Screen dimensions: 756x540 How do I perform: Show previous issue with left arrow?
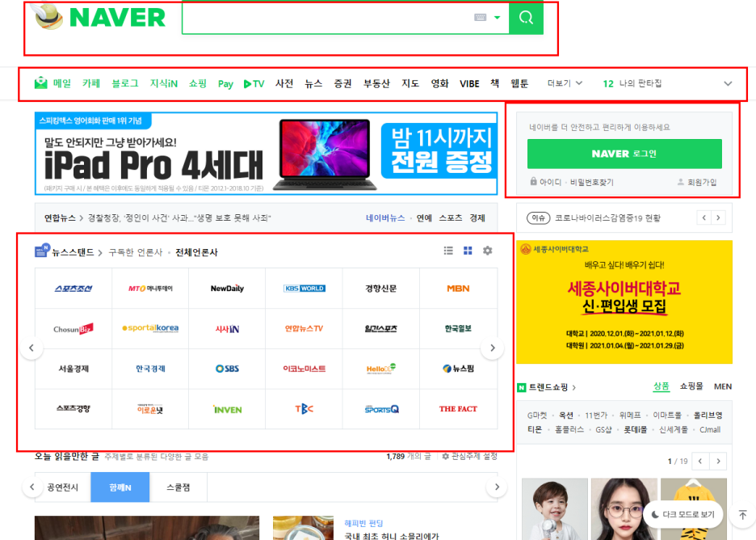[704, 217]
